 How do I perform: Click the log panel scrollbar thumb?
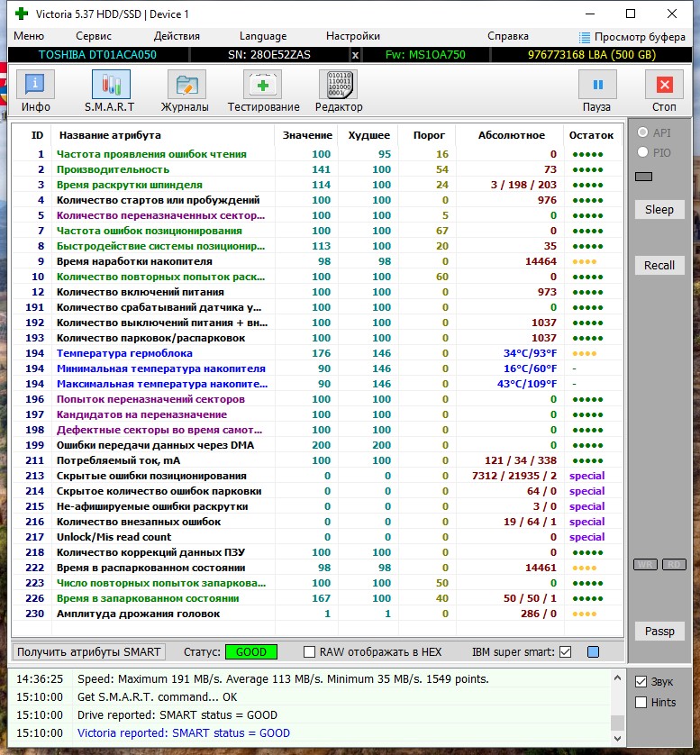tap(617, 723)
